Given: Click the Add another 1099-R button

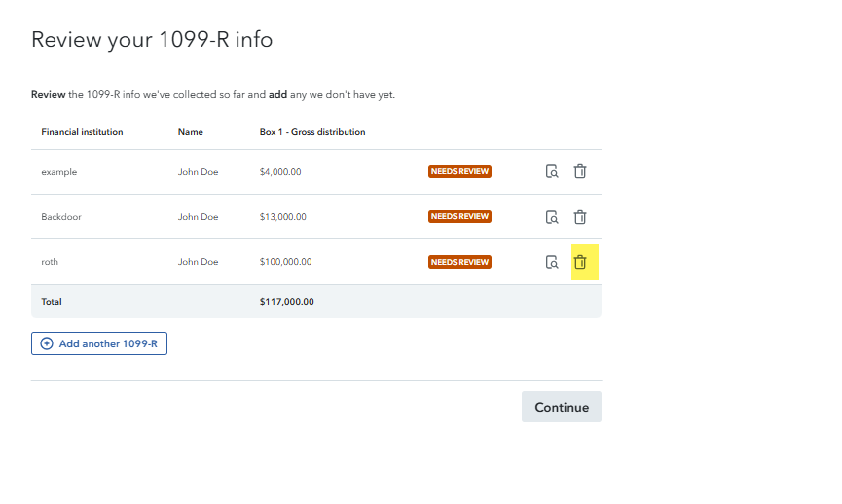Looking at the screenshot, I should coord(99,343).
